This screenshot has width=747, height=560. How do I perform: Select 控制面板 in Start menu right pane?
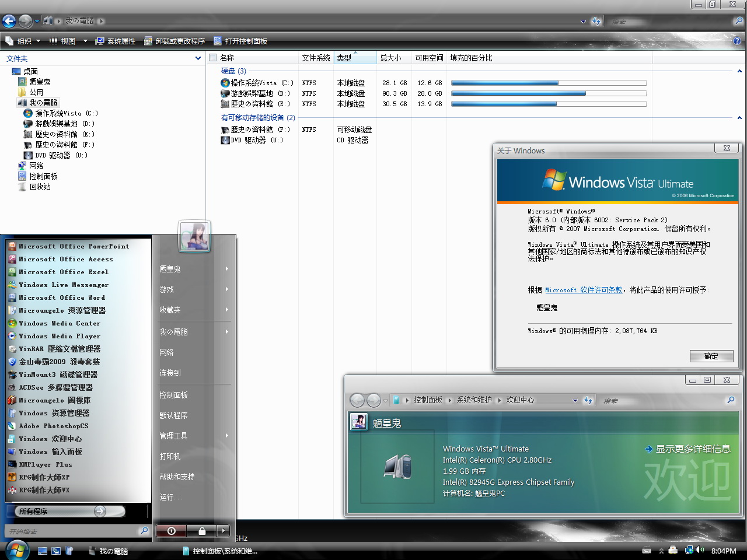pos(174,395)
